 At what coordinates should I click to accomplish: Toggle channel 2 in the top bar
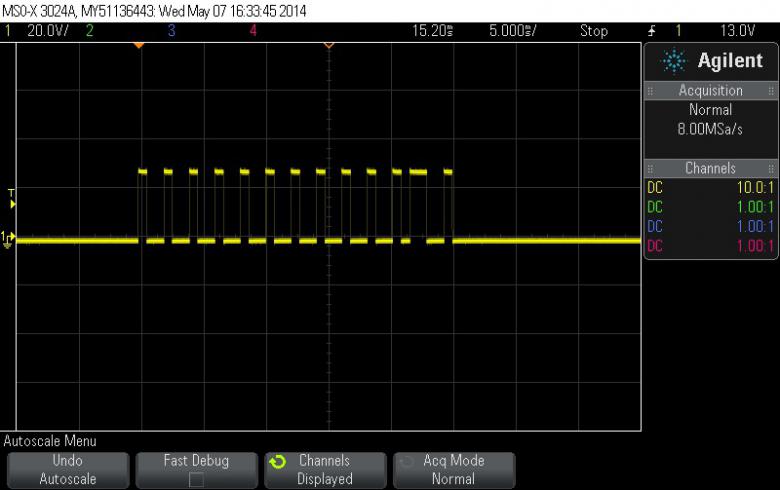89,31
